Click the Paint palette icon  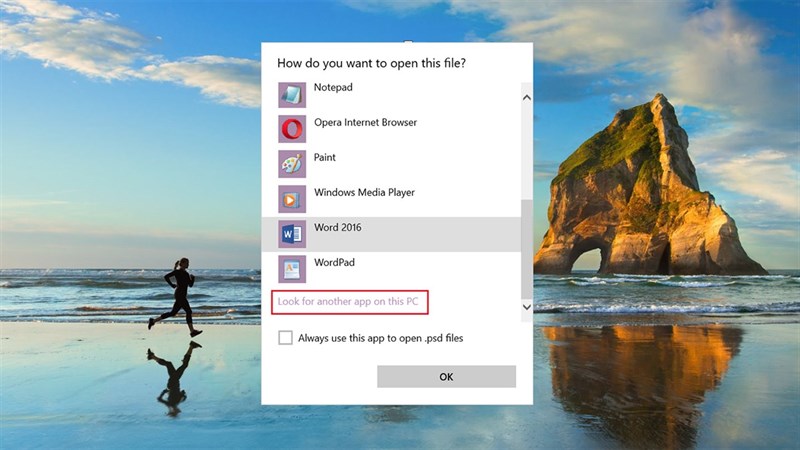(292, 164)
